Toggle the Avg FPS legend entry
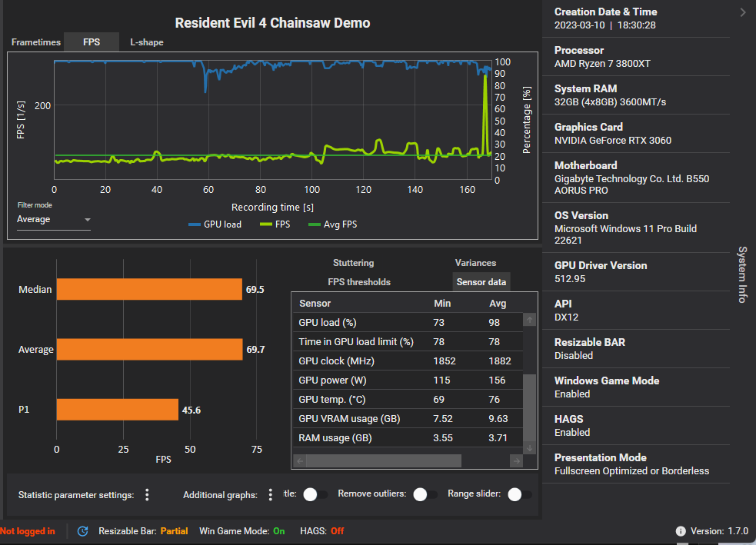The height and width of the screenshot is (545, 756). (x=333, y=224)
